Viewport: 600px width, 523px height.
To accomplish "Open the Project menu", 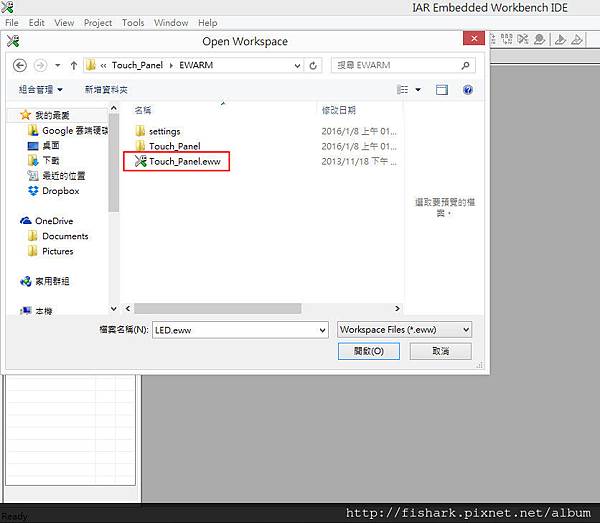I will [x=98, y=23].
